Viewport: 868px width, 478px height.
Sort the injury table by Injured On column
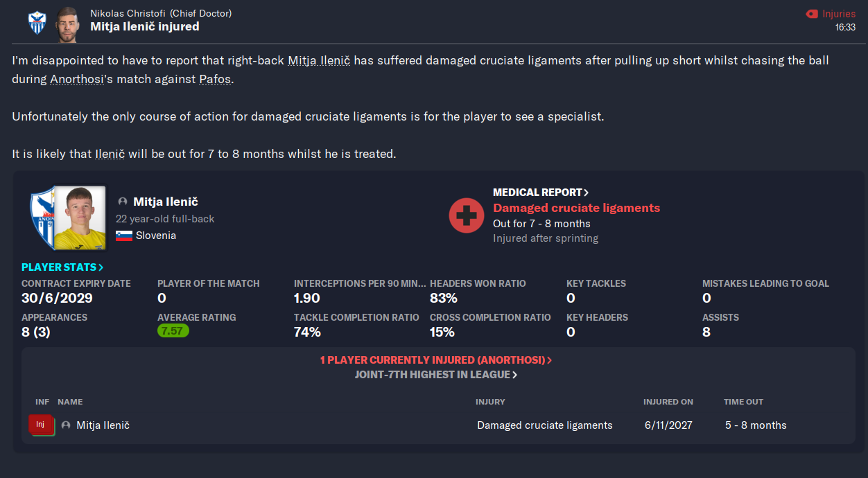(668, 402)
